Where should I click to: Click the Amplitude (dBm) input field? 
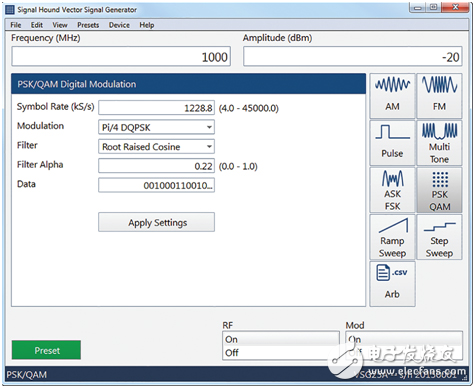click(353, 57)
